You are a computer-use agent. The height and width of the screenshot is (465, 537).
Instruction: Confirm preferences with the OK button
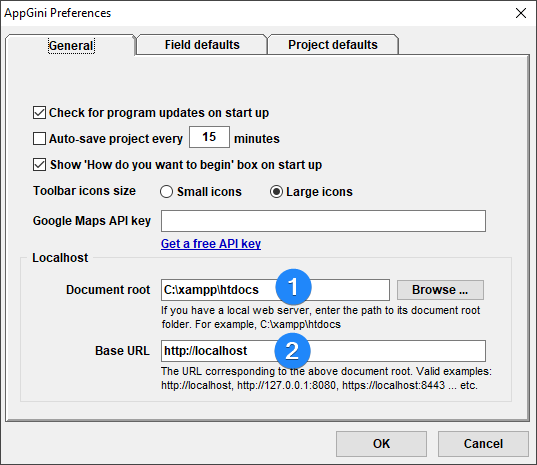381,444
